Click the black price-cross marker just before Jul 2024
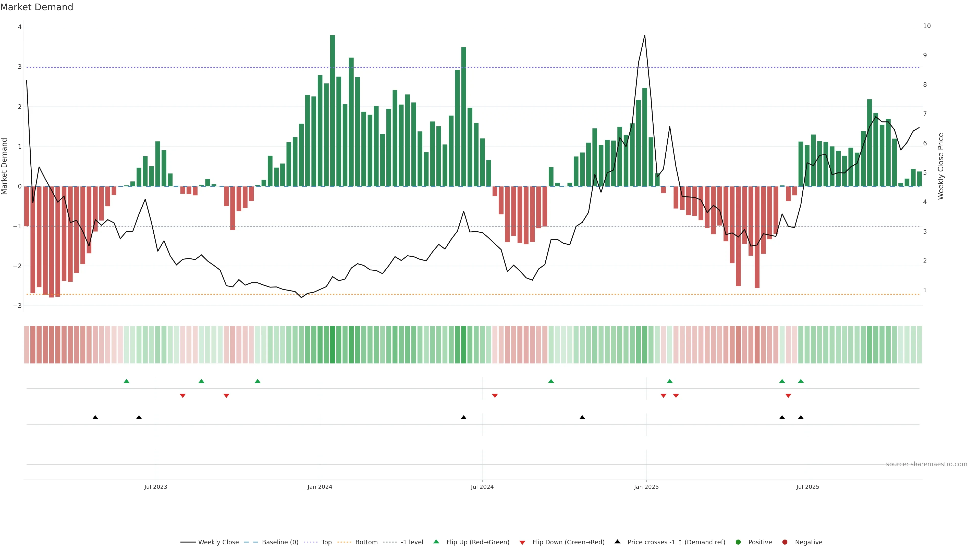Viewport: 980px width, 551px height. tap(463, 418)
